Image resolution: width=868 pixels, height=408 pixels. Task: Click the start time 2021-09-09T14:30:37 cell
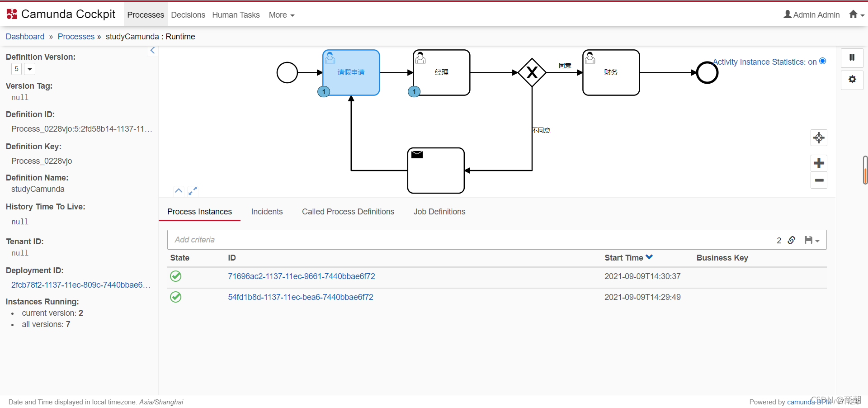click(x=642, y=276)
